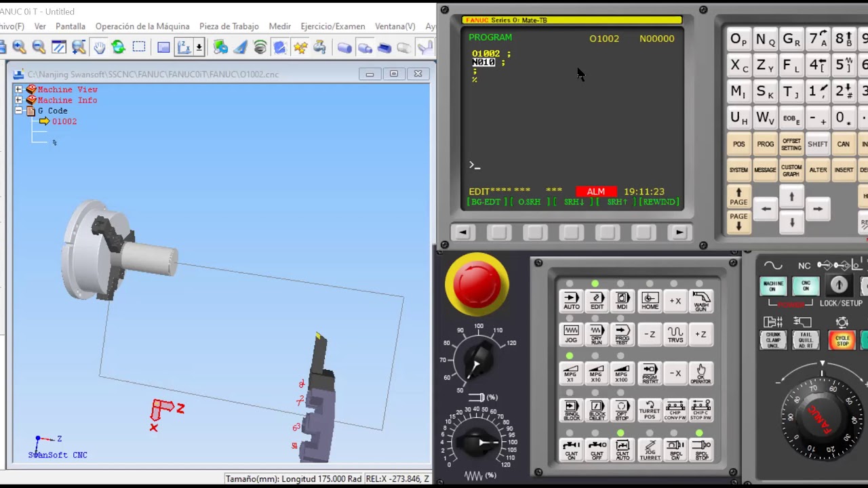The width and height of the screenshot is (868, 488).
Task: Click the zoom window magnifier icon
Action: click(x=79, y=47)
